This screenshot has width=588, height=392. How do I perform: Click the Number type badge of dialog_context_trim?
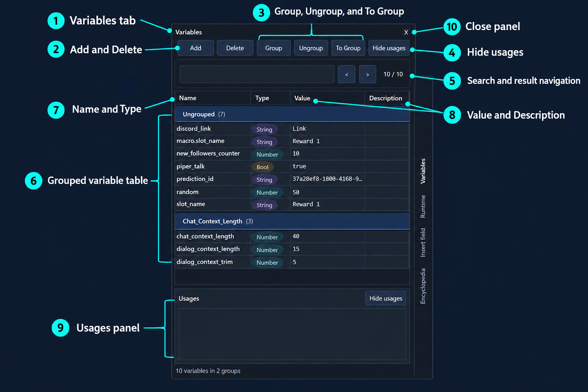click(267, 263)
